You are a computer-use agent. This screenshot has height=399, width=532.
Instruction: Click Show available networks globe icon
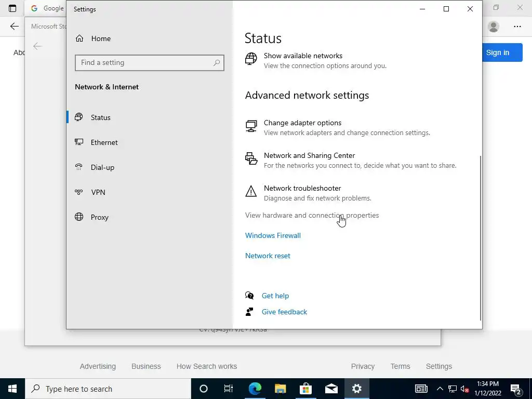coord(251,59)
